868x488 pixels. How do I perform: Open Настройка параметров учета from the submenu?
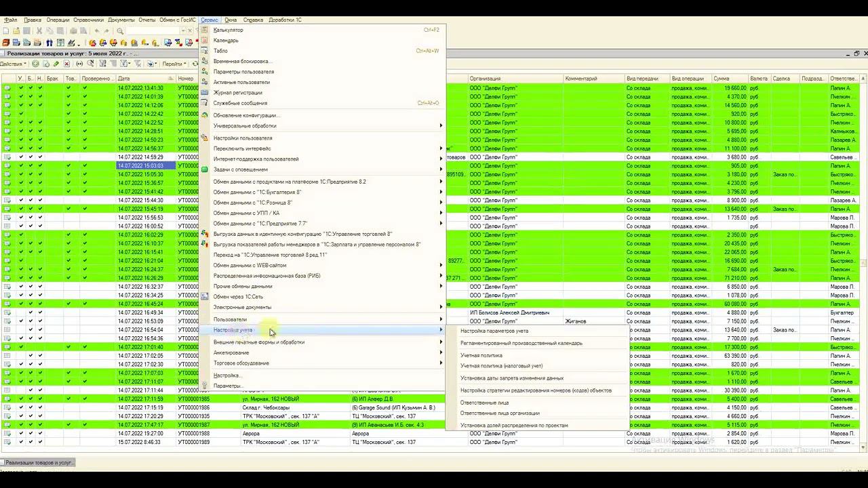(x=537, y=331)
